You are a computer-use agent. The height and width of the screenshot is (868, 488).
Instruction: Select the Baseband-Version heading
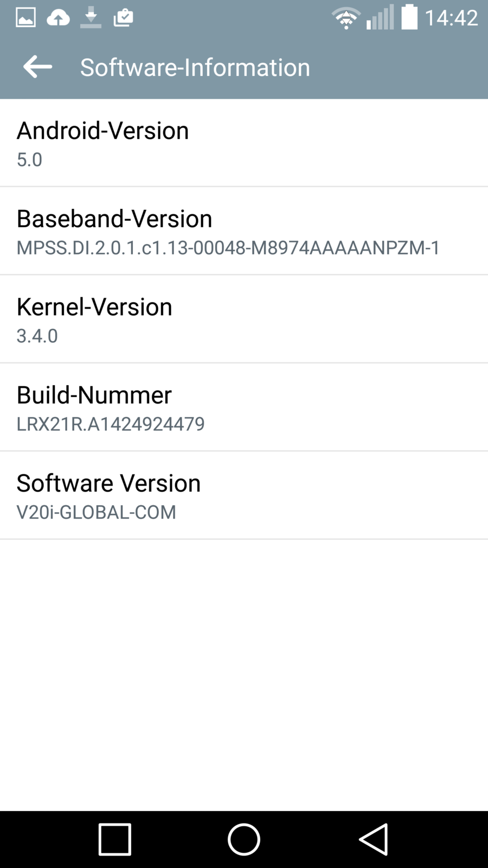point(114,219)
